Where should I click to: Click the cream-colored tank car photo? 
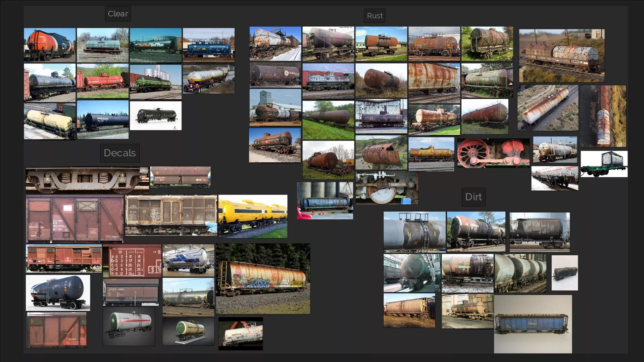coord(50,121)
